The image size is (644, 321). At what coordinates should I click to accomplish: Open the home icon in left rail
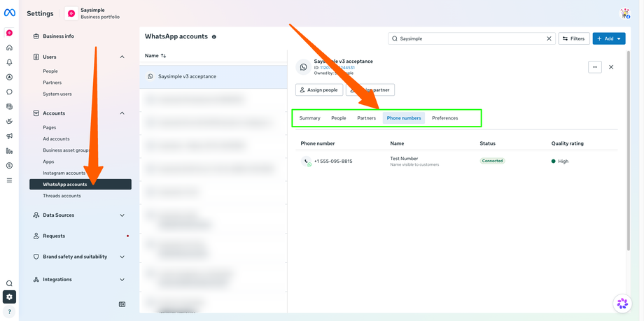9,48
